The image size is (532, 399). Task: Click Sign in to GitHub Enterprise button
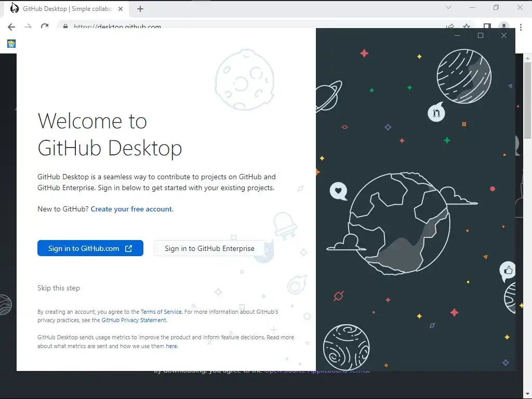tap(209, 248)
